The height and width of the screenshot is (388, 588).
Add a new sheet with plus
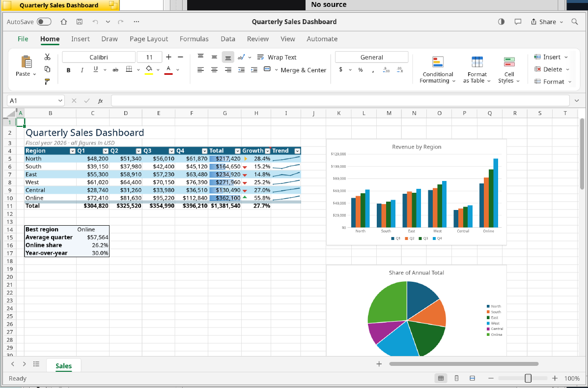[379, 363]
